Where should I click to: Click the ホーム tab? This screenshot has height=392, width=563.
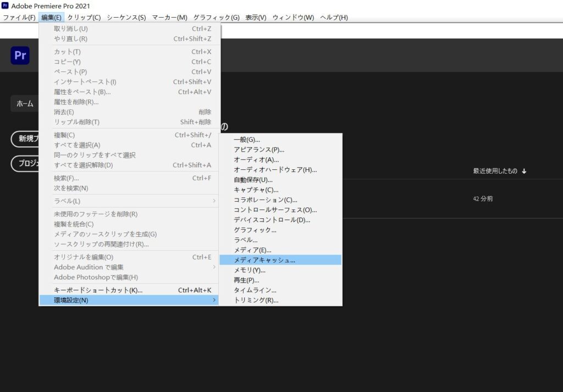click(x=25, y=103)
